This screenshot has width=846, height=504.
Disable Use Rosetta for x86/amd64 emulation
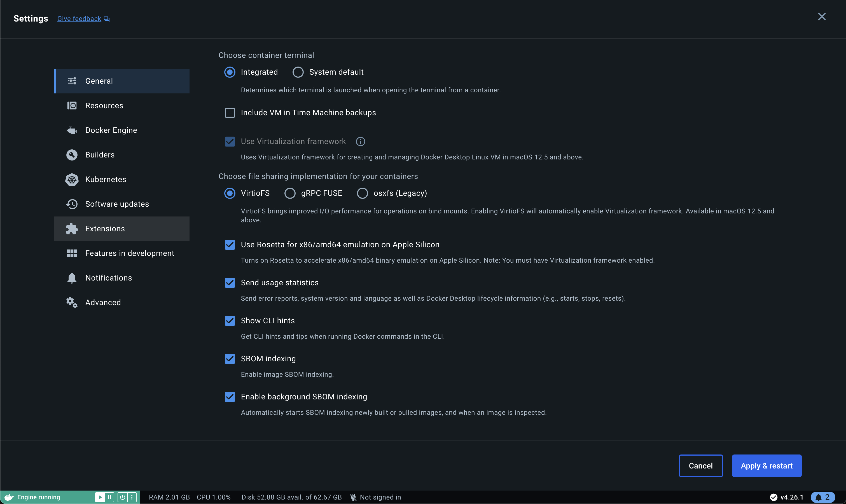point(230,244)
